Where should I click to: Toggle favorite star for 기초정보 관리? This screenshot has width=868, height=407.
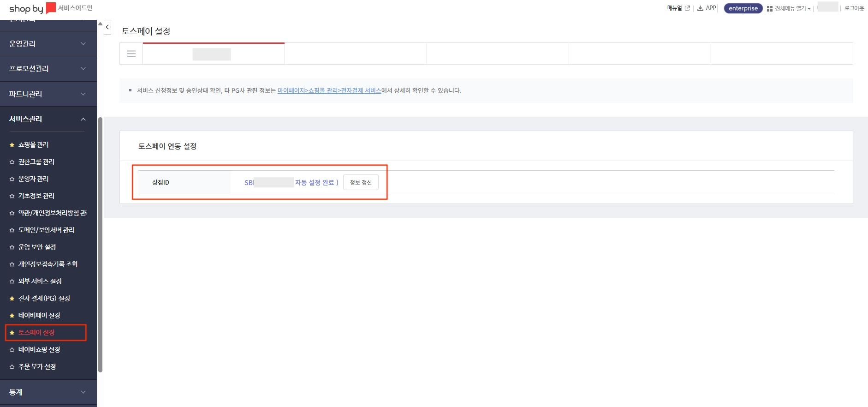[x=12, y=196]
